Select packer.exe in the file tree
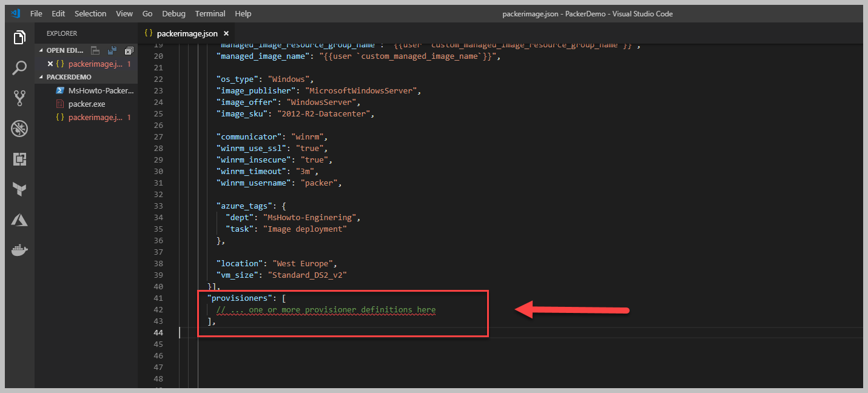The height and width of the screenshot is (393, 868). [x=87, y=104]
